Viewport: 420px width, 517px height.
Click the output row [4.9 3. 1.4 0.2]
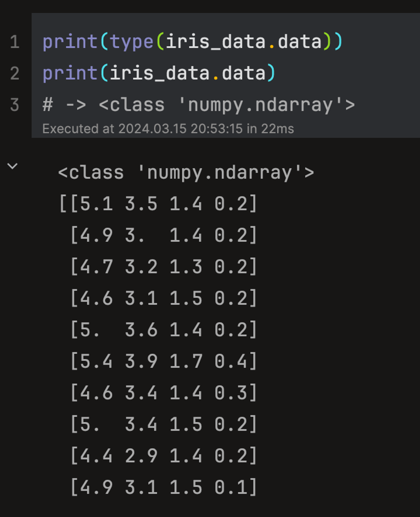coord(164,235)
